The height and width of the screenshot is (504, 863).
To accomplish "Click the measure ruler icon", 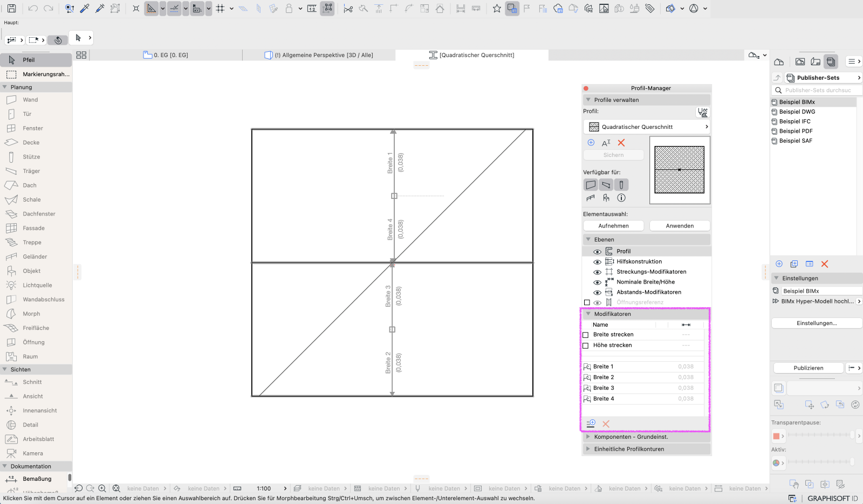I will [x=312, y=9].
